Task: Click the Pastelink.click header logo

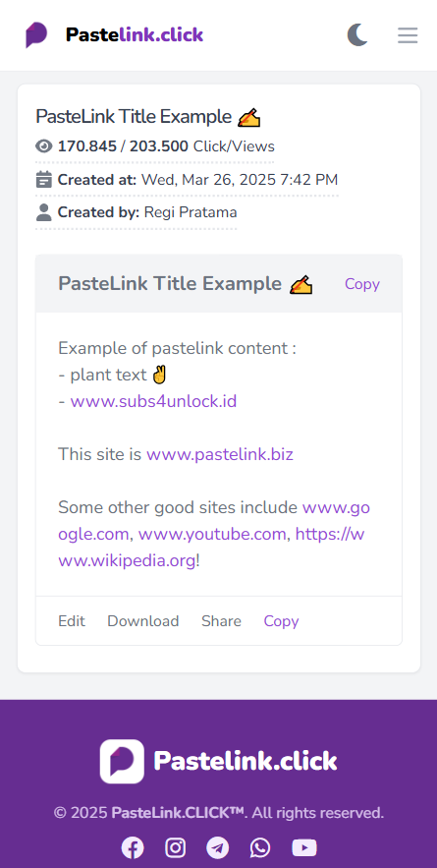Action: 115,34
